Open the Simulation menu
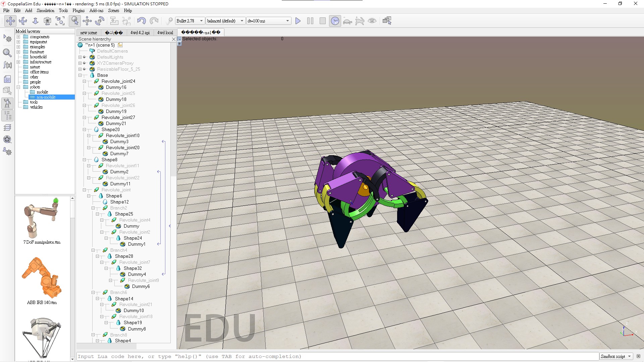 pyautogui.click(x=45, y=10)
